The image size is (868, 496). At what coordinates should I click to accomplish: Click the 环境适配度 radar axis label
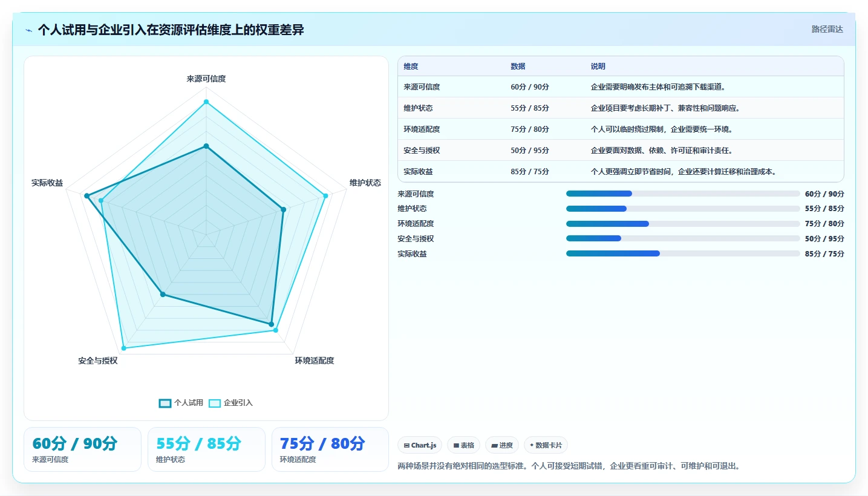click(315, 361)
